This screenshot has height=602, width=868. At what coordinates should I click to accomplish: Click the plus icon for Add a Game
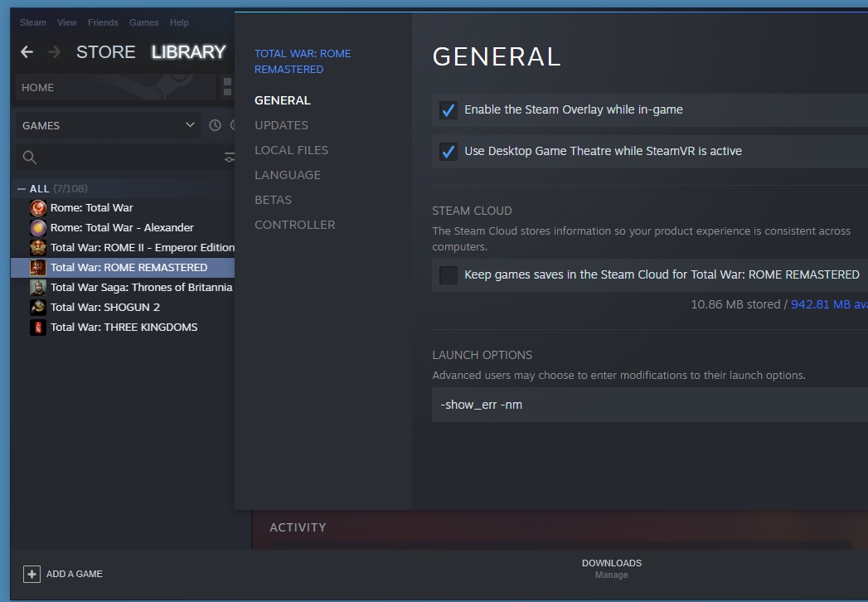pos(32,575)
